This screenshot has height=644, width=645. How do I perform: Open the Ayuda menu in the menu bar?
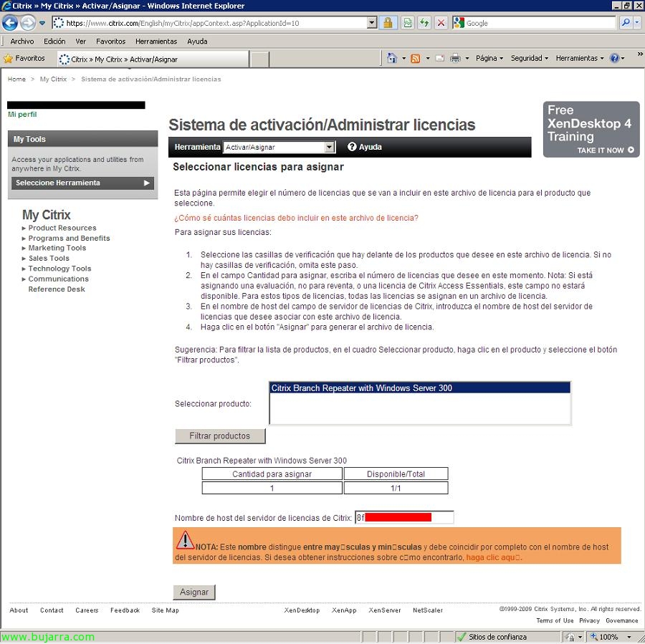tap(197, 41)
